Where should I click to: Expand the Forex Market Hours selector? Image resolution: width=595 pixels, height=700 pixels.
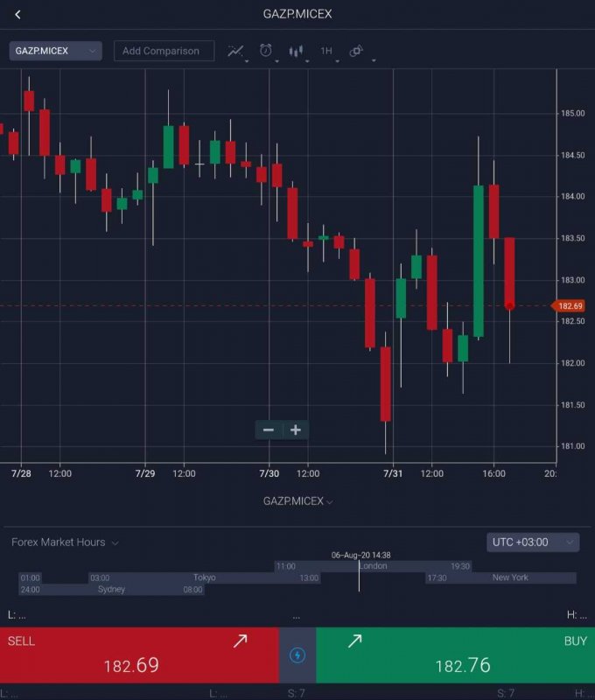click(65, 542)
